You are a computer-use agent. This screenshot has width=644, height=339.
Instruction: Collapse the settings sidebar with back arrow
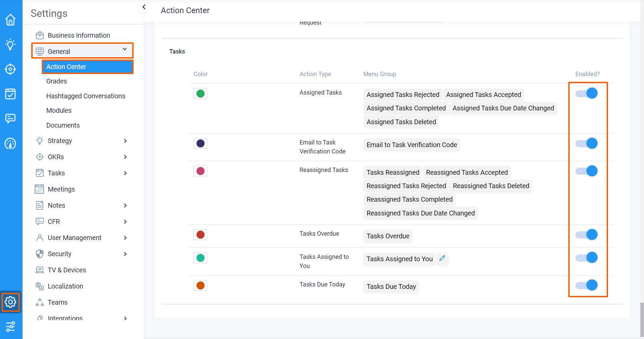144,7
